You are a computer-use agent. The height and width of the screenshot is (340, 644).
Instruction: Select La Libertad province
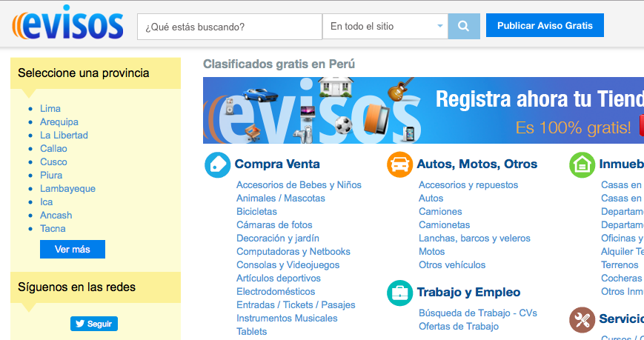click(64, 135)
